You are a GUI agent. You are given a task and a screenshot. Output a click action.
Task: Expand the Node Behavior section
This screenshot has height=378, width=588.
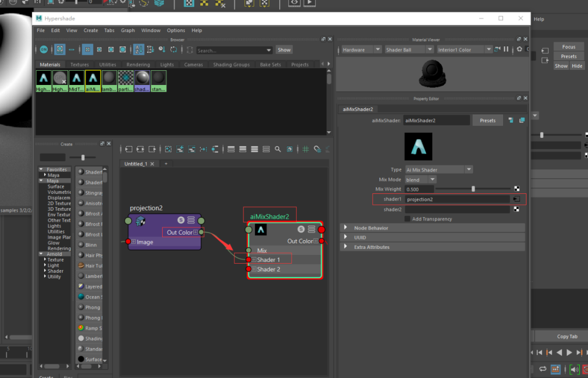tap(432, 228)
